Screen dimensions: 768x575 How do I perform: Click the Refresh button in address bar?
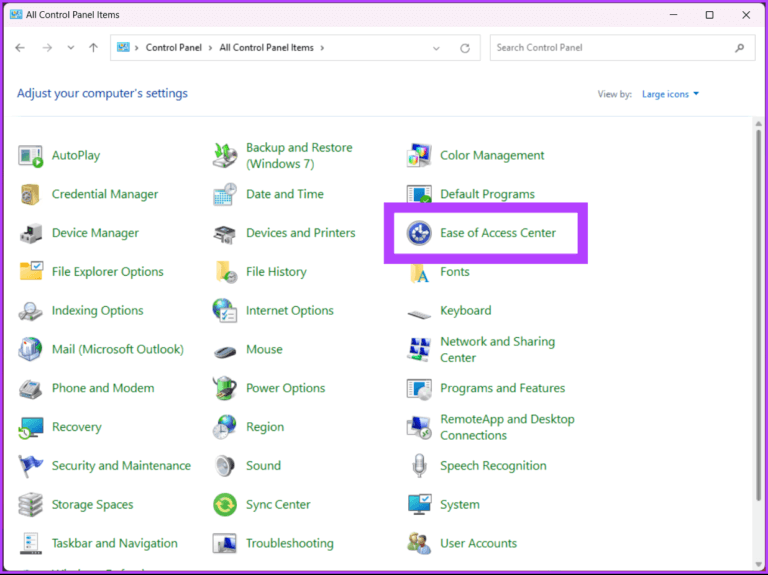point(465,48)
